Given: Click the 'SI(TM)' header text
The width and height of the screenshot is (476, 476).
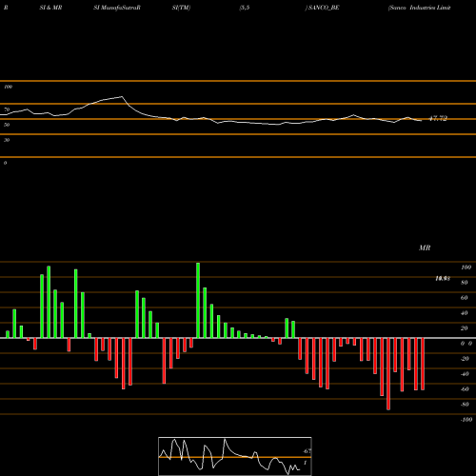Looking at the screenshot, I should (181, 8).
